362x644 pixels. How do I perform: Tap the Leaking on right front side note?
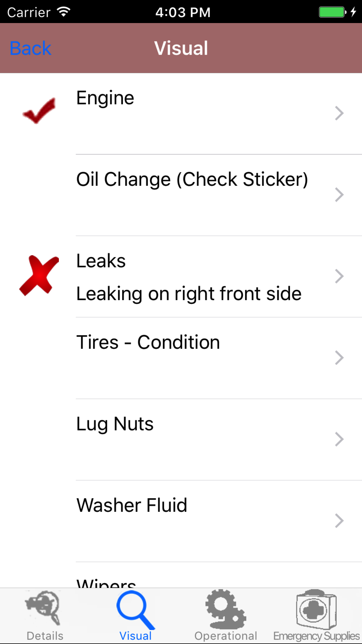[x=189, y=293]
